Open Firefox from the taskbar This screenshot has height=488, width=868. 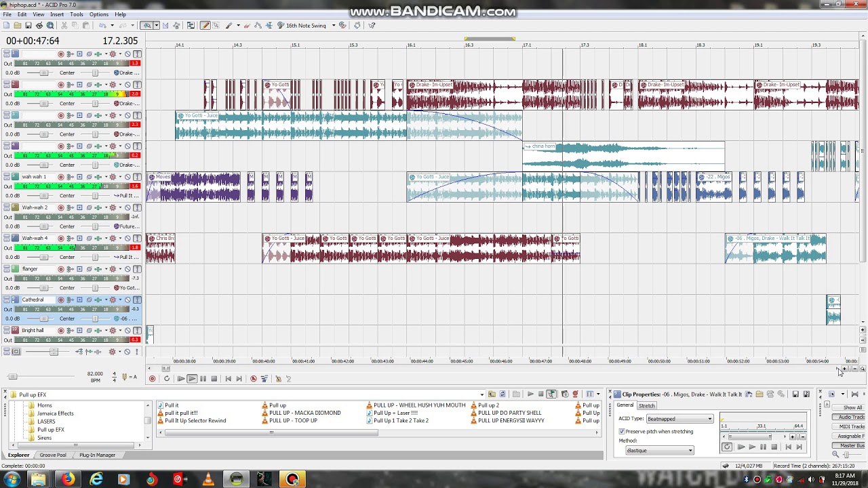coord(67,479)
